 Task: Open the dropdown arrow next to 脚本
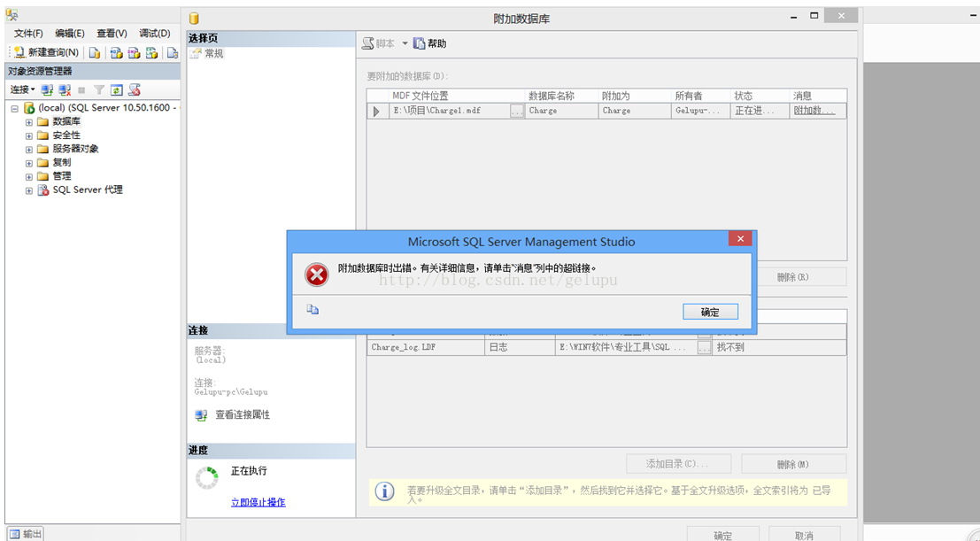[405, 43]
